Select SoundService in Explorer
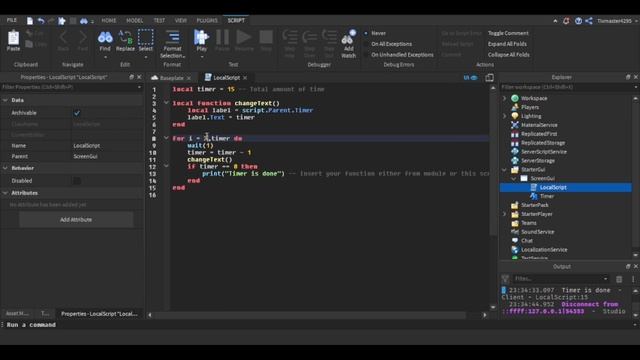 click(538, 232)
